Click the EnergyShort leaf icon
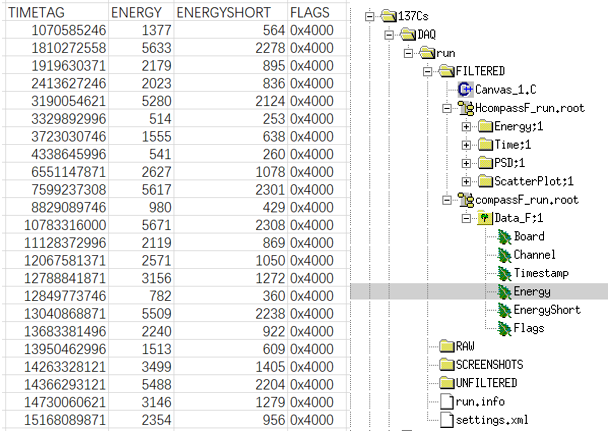611x434 pixels. pyautogui.click(x=504, y=310)
